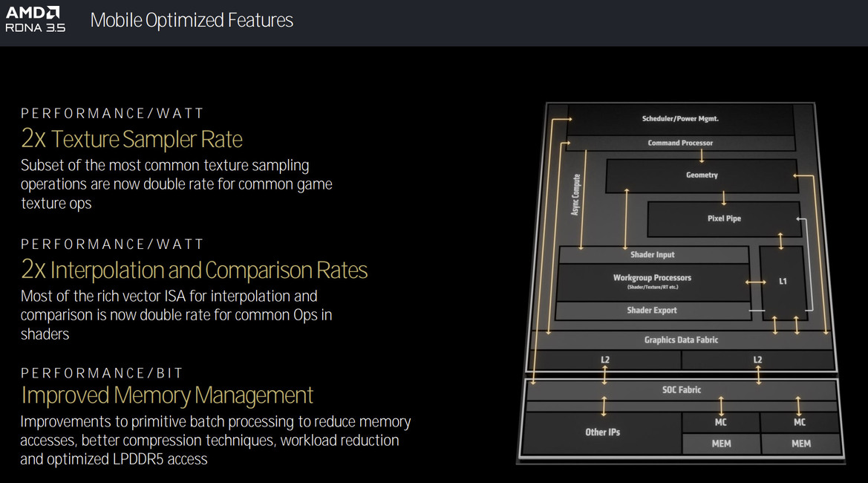Click the '2x Texture Sampler Rate' heading
The height and width of the screenshot is (483, 868).
coord(131,139)
